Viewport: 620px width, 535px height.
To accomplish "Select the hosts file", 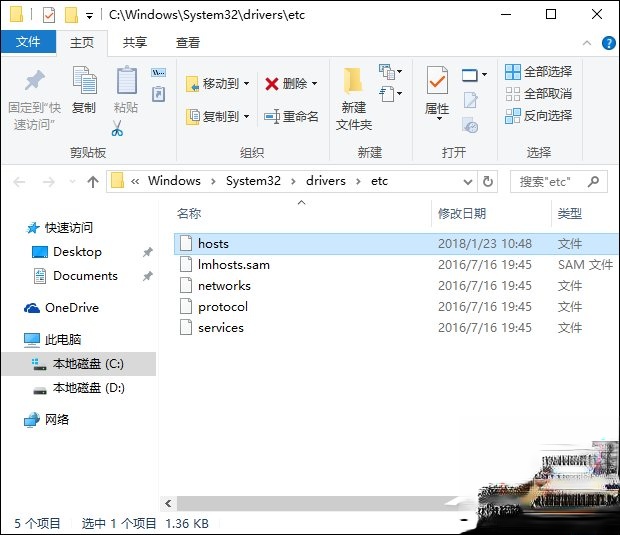I will (396, 244).
